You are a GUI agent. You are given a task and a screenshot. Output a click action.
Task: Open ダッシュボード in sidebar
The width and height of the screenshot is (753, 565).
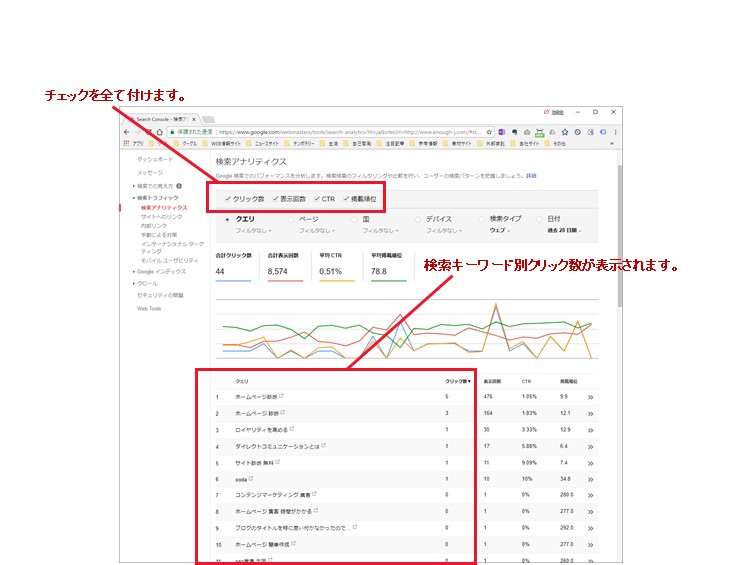(x=155, y=159)
